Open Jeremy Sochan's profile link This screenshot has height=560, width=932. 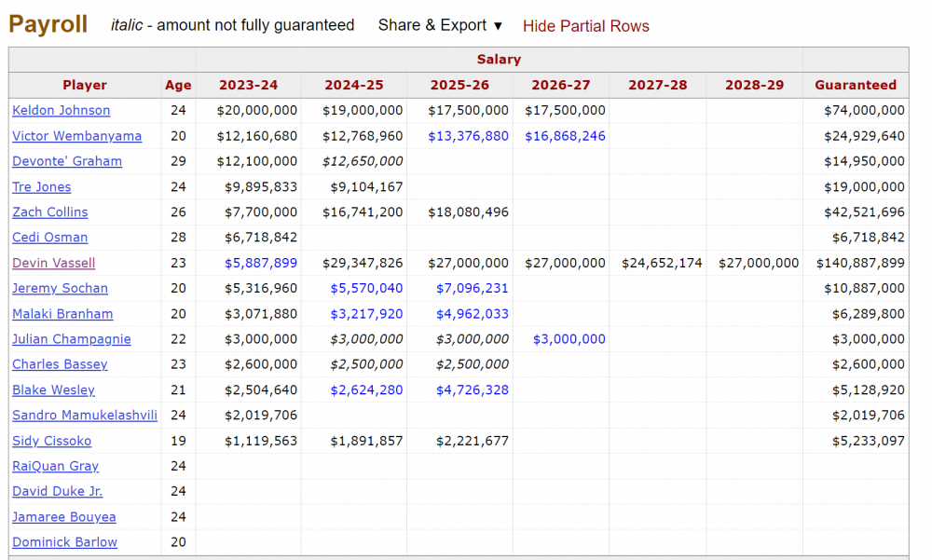click(x=60, y=288)
